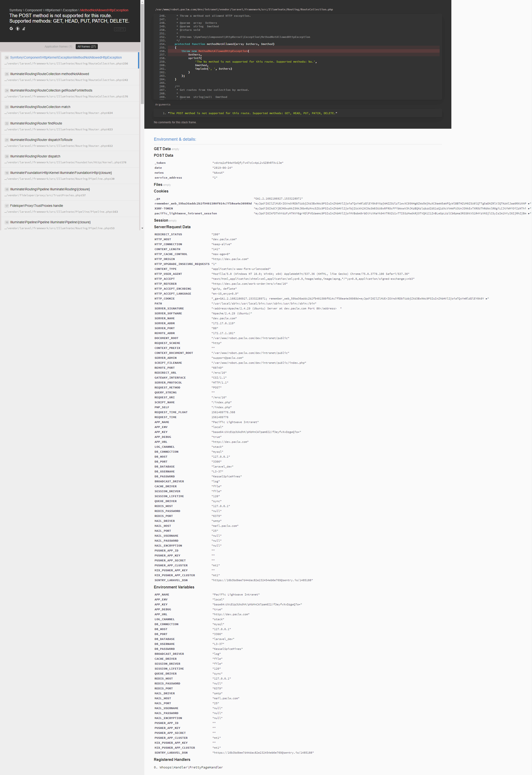Expand the remember_web cookie value arrow
Image resolution: width=532 pixels, height=775 pixels.
tap(529, 204)
